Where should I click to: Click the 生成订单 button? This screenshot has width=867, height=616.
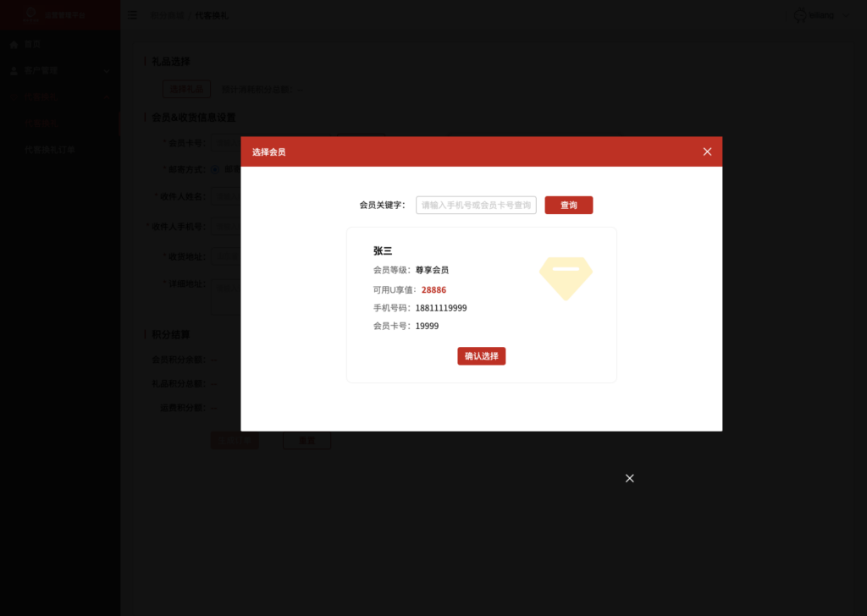point(235,440)
